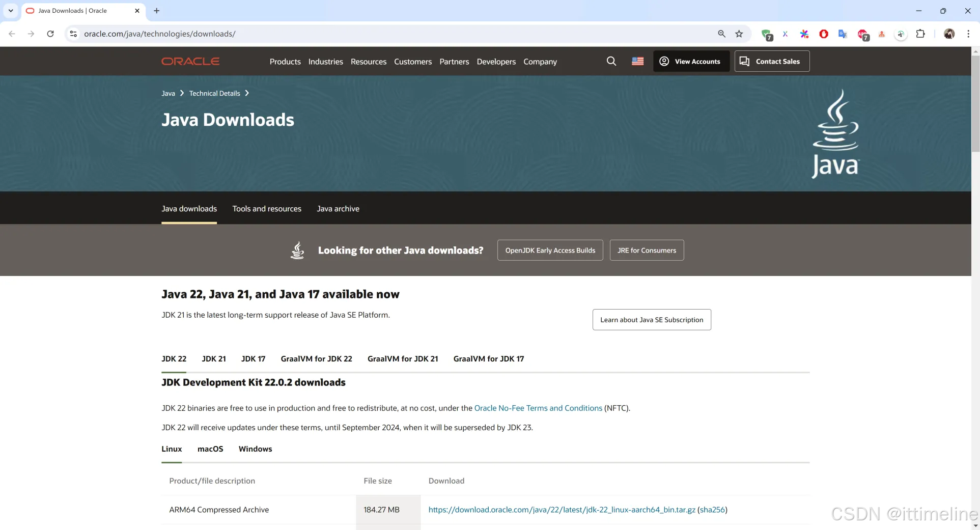Open the Company menu

pos(540,62)
